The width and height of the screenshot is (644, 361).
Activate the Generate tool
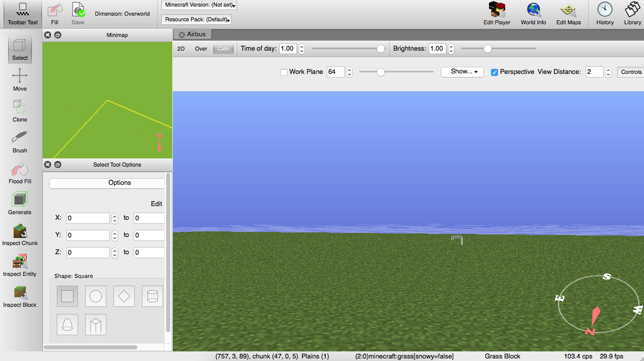pyautogui.click(x=20, y=204)
